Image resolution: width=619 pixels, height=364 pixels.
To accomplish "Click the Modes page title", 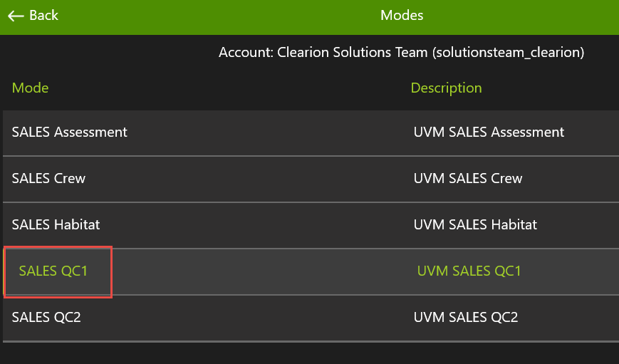I will click(402, 16).
